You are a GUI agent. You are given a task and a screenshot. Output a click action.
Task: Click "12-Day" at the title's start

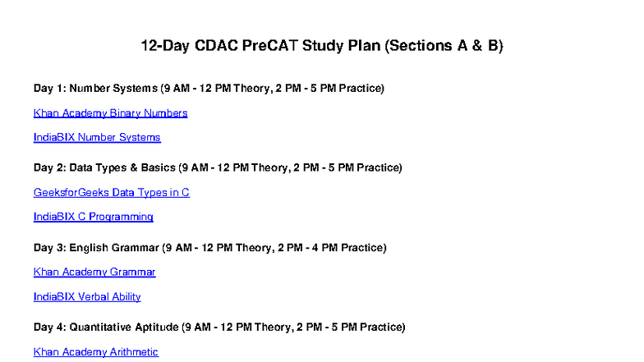click(165, 47)
